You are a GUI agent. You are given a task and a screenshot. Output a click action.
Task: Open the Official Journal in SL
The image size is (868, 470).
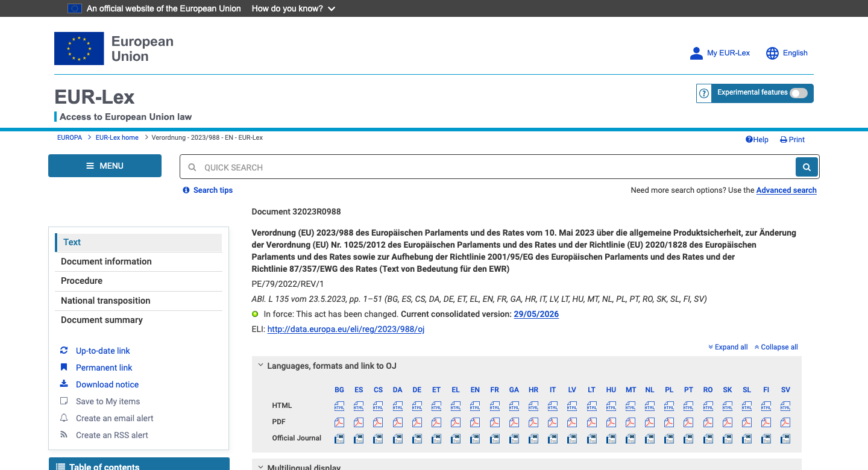tap(747, 439)
